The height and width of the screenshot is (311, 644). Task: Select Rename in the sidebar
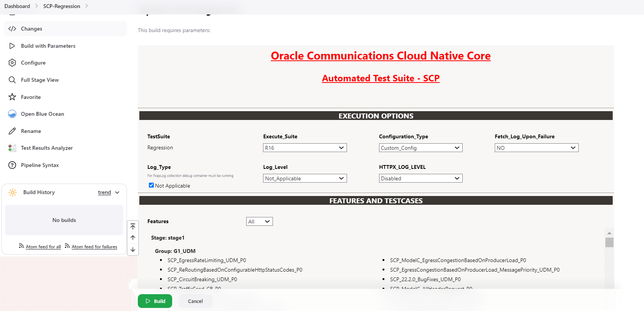click(x=65, y=131)
